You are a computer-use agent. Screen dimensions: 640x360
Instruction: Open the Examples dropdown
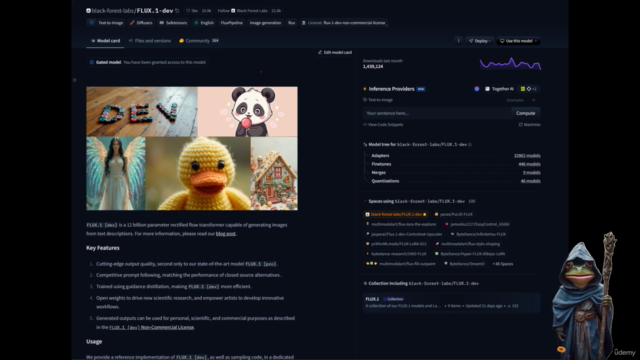tap(520, 100)
